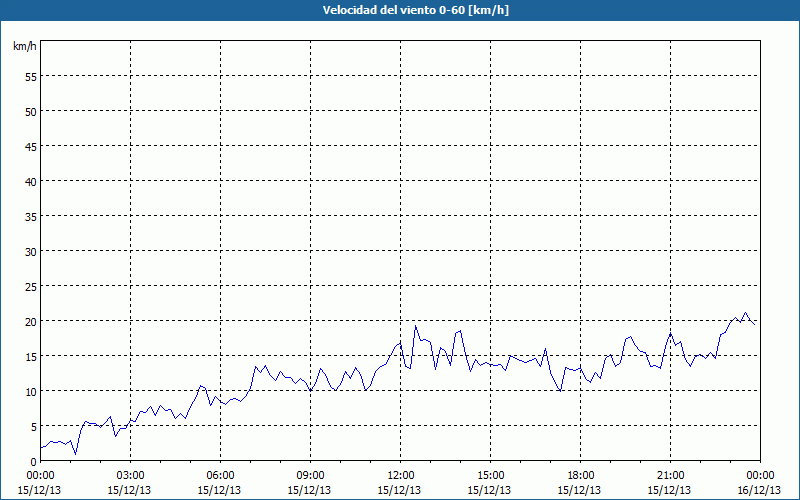Click the '35' y-axis value
800x500 pixels.
click(31, 216)
